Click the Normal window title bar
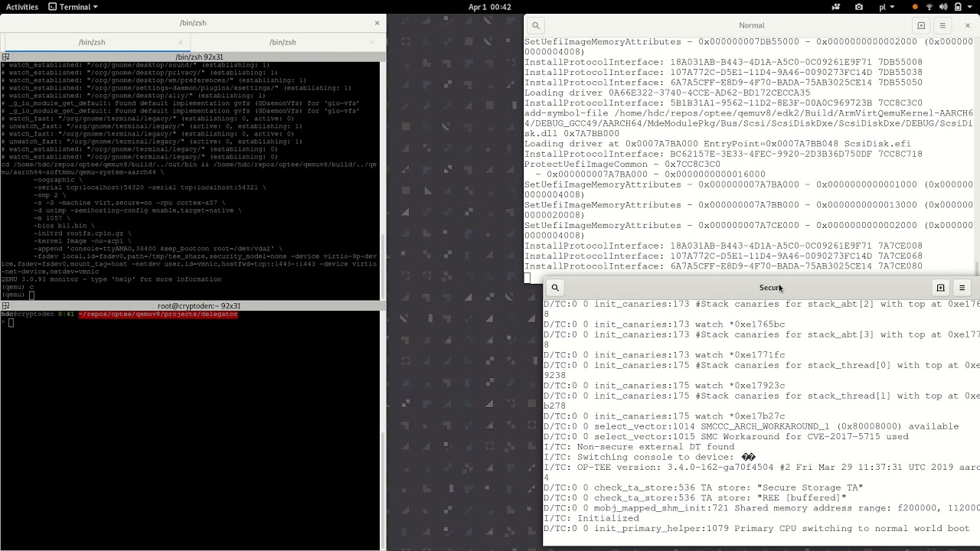The height and width of the screenshot is (551, 980). [x=751, y=25]
